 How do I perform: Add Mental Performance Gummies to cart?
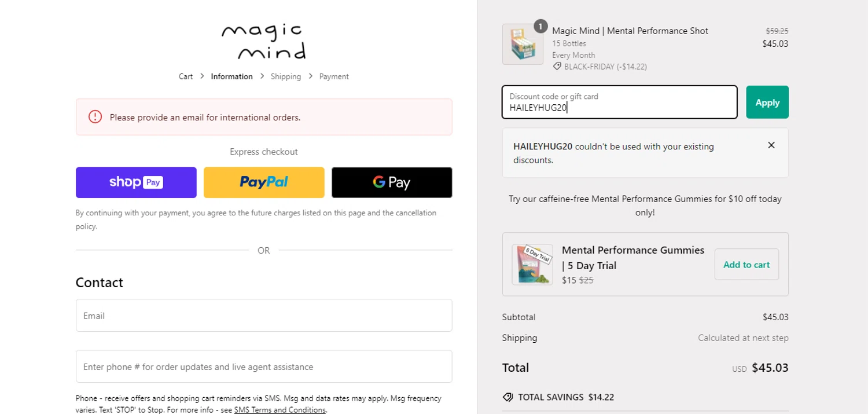tap(746, 265)
